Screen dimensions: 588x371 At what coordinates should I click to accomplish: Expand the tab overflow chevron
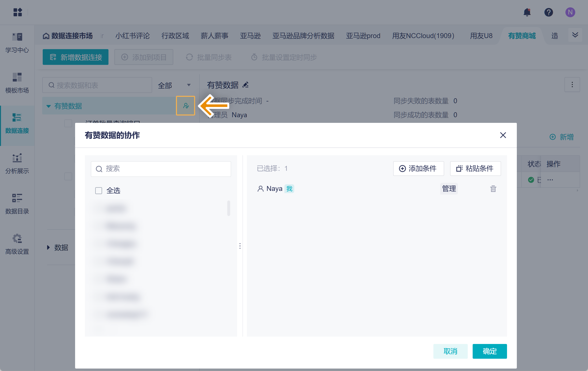click(x=575, y=35)
